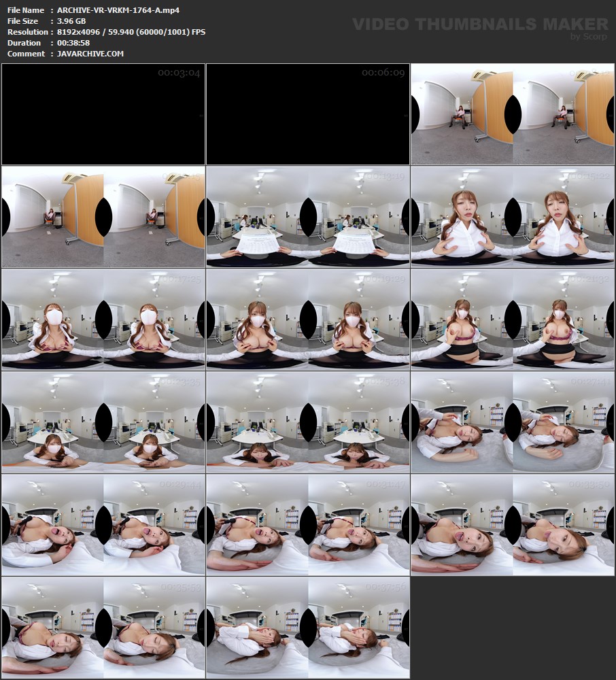Open the thumbnail at 00:35:53
The image size is (616, 680).
coord(103,628)
